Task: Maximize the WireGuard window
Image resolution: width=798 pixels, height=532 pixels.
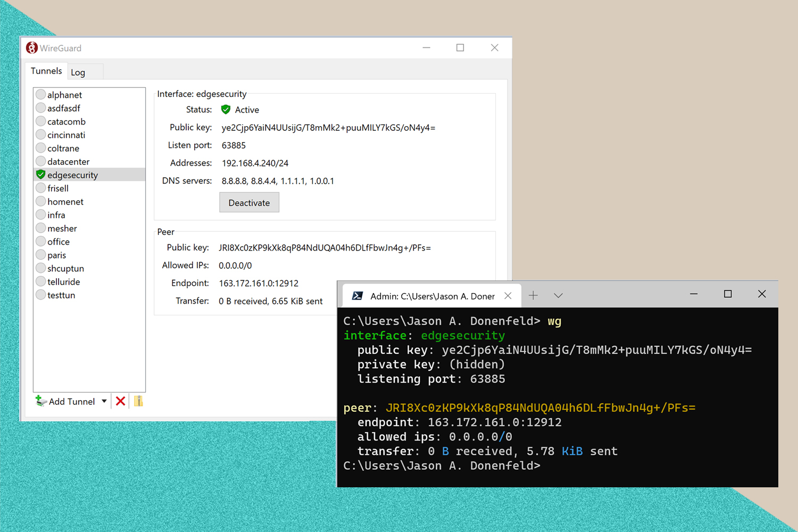Action: point(460,48)
